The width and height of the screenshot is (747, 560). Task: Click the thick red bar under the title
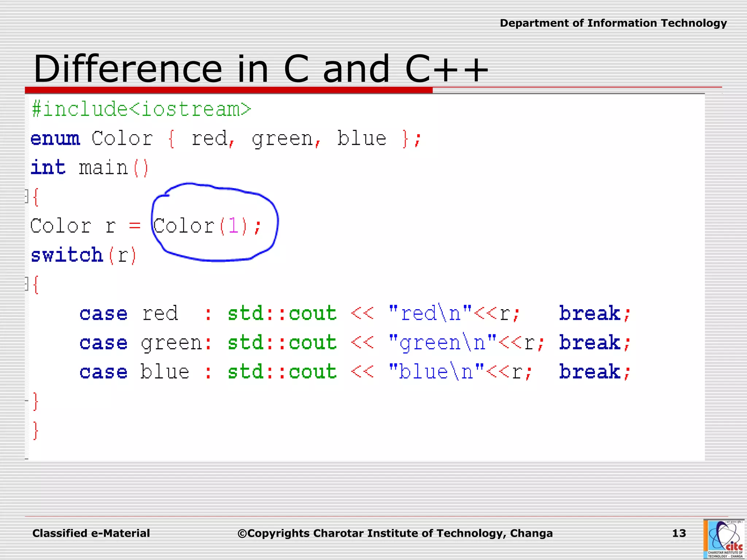(228, 90)
